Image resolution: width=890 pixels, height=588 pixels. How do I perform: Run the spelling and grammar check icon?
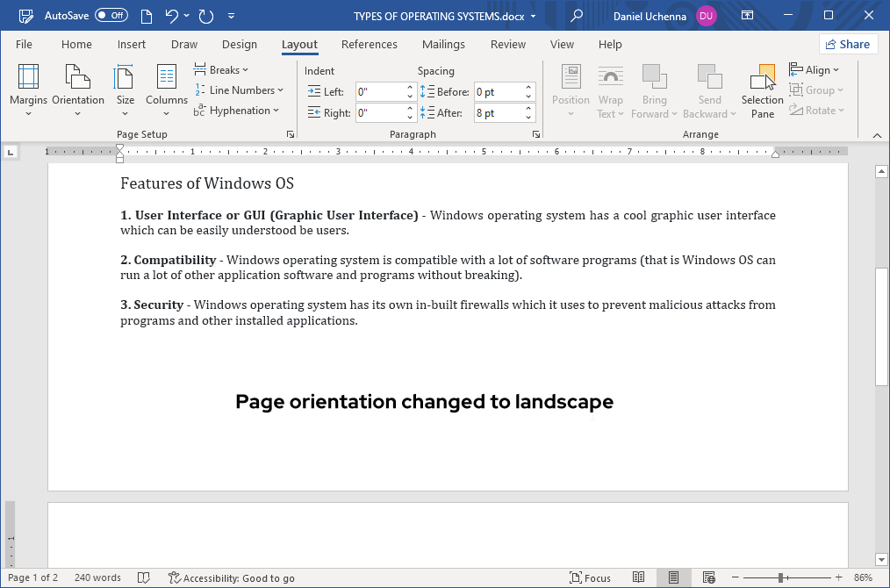[143, 577]
